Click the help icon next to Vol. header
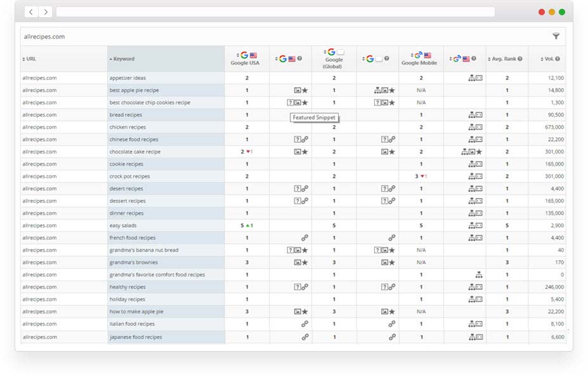 [558, 59]
